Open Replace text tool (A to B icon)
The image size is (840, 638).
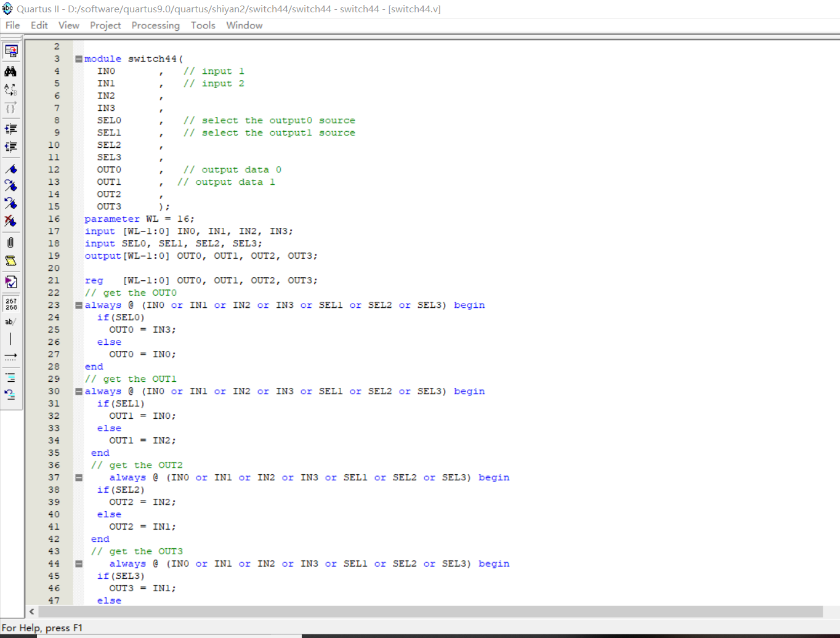click(x=10, y=90)
